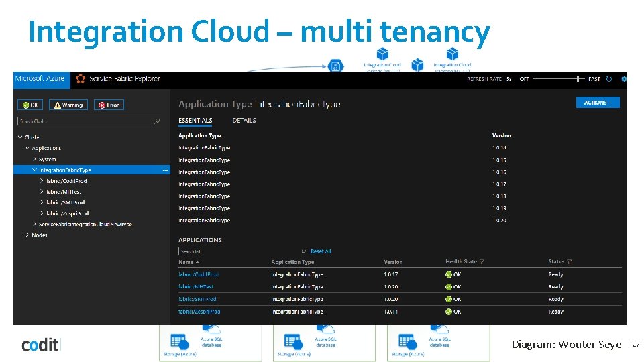
Task: Click the Ready status for fabric:/CoditProd
Action: point(556,275)
